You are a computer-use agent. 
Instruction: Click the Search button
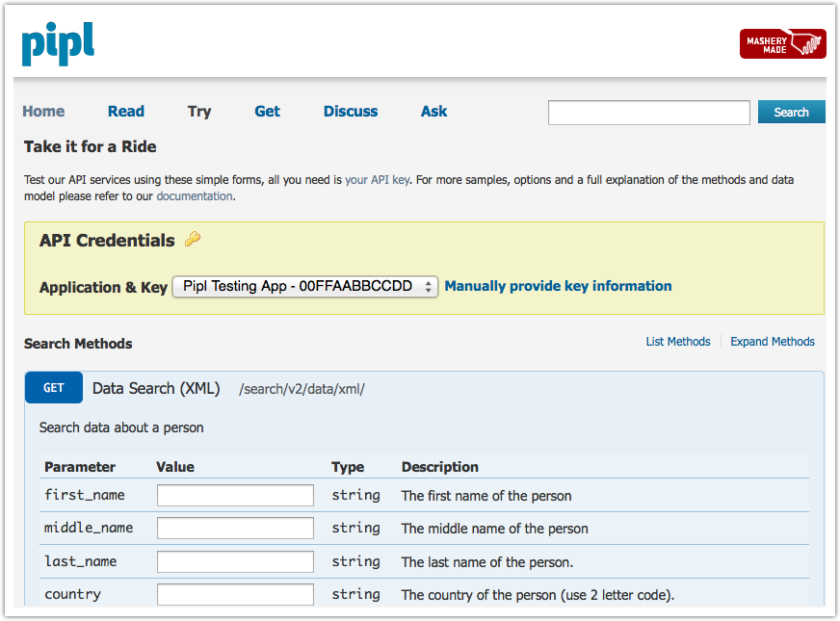coord(791,112)
